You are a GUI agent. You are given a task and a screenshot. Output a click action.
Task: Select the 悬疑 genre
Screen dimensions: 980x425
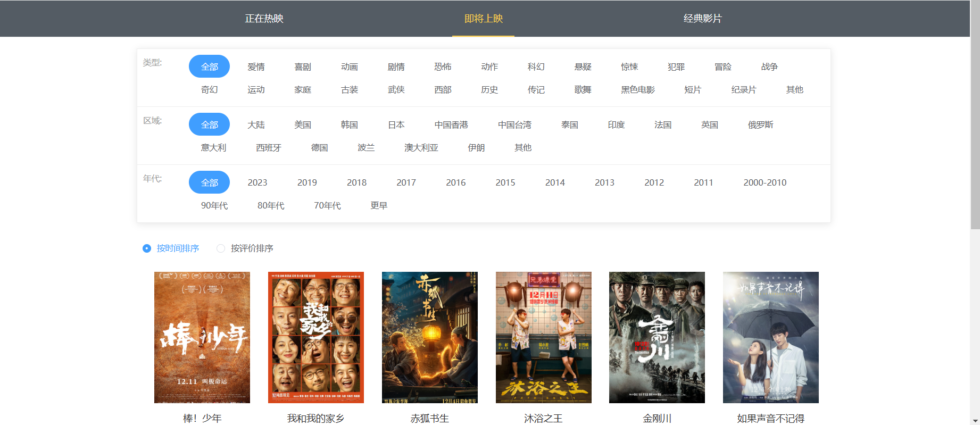pyautogui.click(x=583, y=66)
